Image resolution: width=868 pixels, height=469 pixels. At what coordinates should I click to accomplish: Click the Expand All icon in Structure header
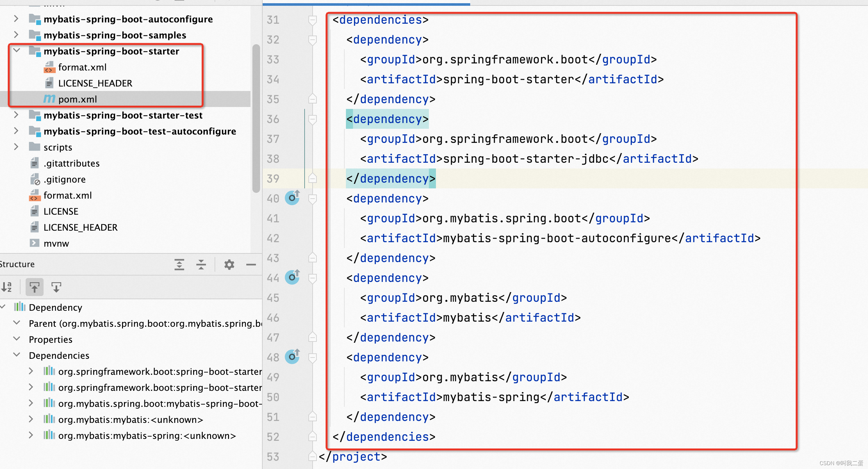(180, 265)
